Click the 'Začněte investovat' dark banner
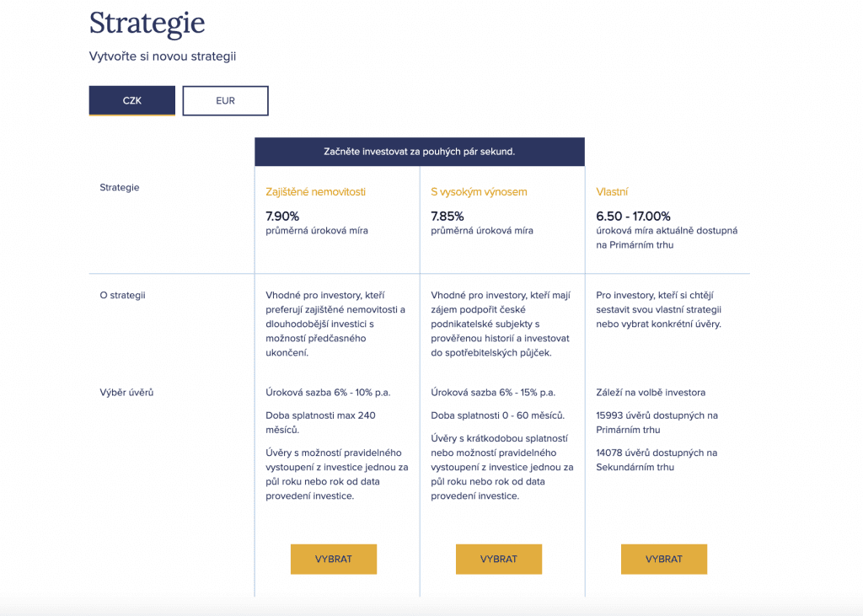 point(419,152)
